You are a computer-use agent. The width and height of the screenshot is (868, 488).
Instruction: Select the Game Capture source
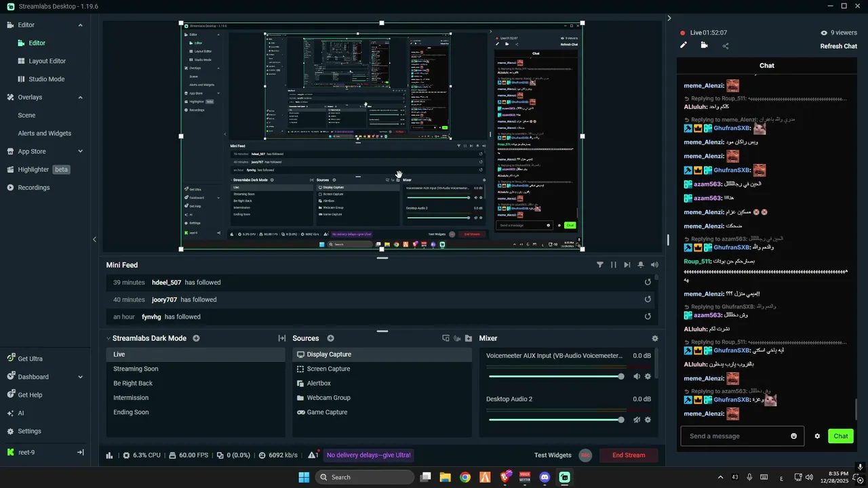(x=382, y=412)
